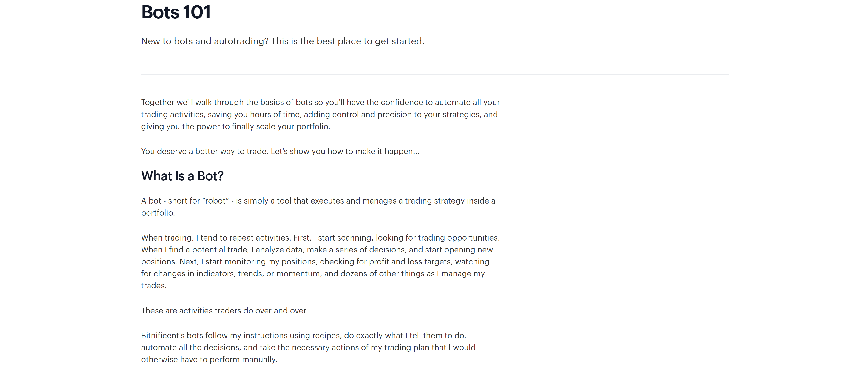This screenshot has height=373, width=868.
Task: Click the quoted word "robot"
Action: tap(215, 201)
